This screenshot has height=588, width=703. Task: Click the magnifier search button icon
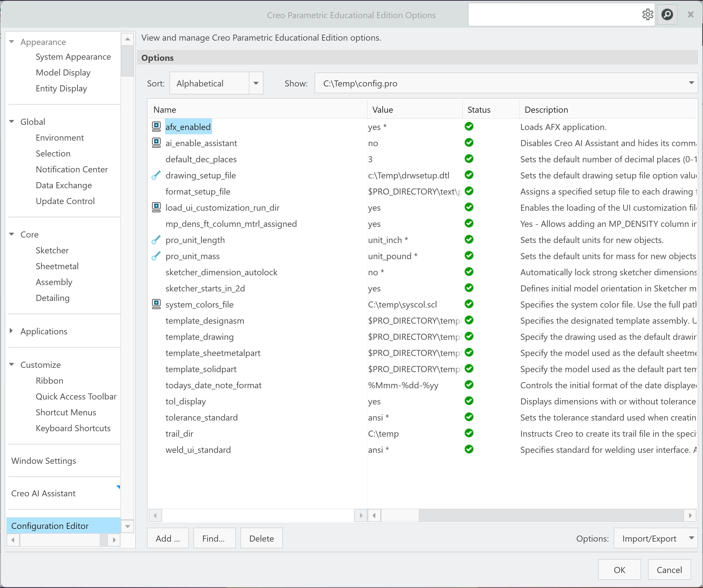click(x=667, y=14)
